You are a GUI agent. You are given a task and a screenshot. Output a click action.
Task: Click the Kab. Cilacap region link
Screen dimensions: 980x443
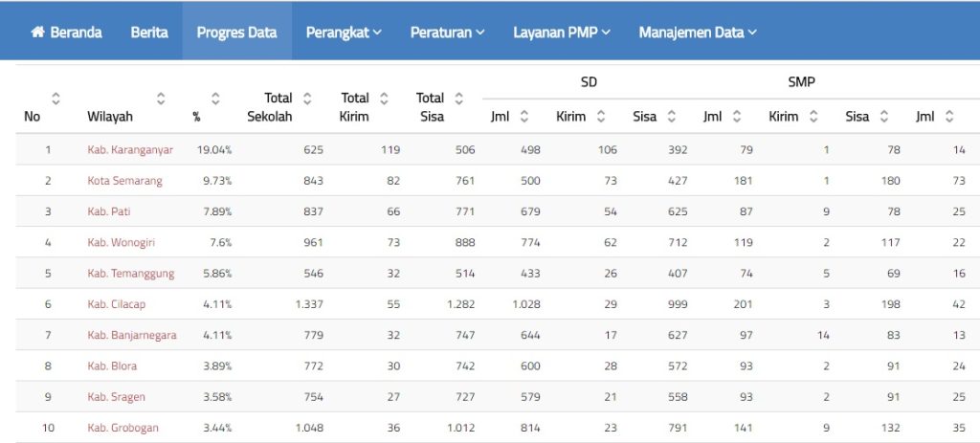coord(117,304)
